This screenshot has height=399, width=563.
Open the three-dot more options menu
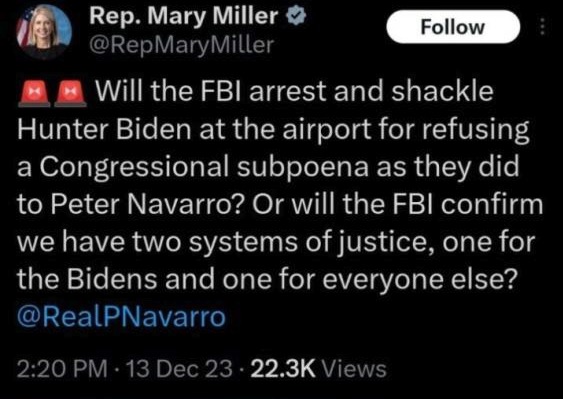(543, 27)
